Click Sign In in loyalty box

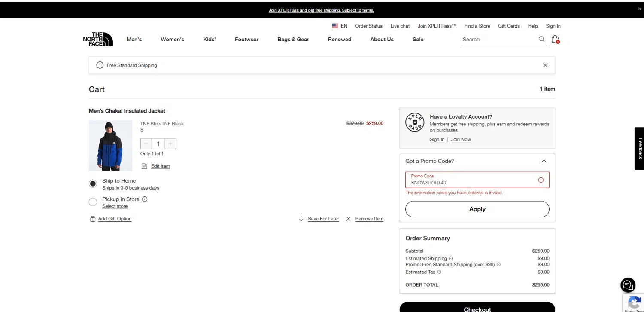click(437, 139)
